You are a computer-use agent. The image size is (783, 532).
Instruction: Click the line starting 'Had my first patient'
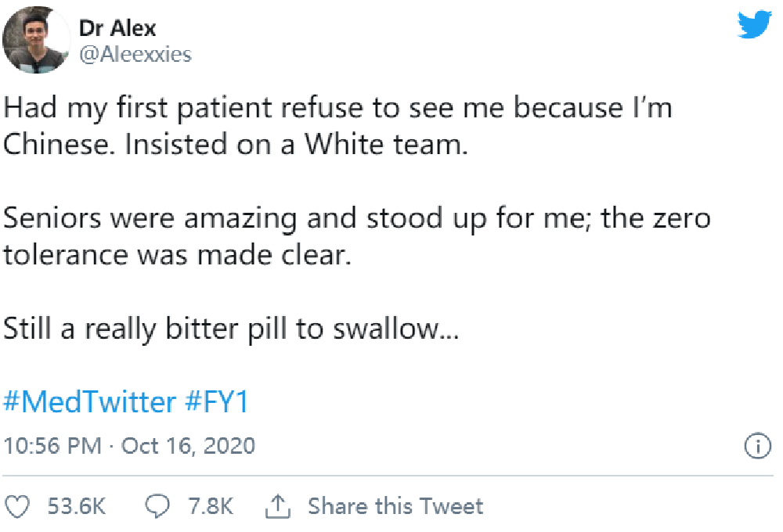[x=338, y=108]
